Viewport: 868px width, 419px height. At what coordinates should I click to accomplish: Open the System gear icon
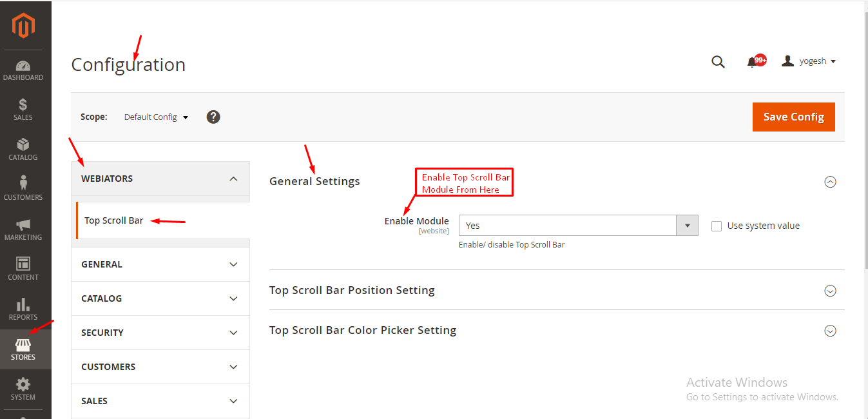click(23, 385)
